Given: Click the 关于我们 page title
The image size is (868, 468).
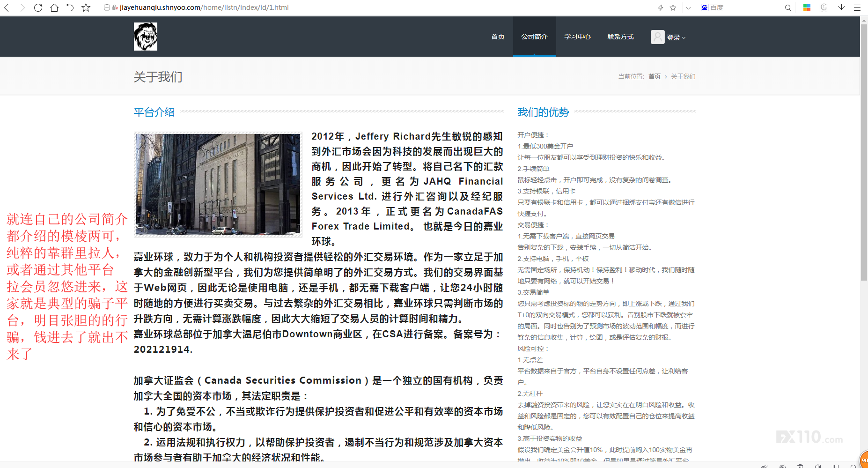Looking at the screenshot, I should [158, 77].
